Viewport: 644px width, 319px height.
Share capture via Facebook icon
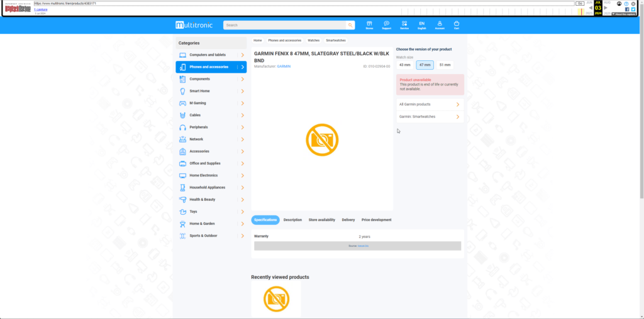pos(626,9)
